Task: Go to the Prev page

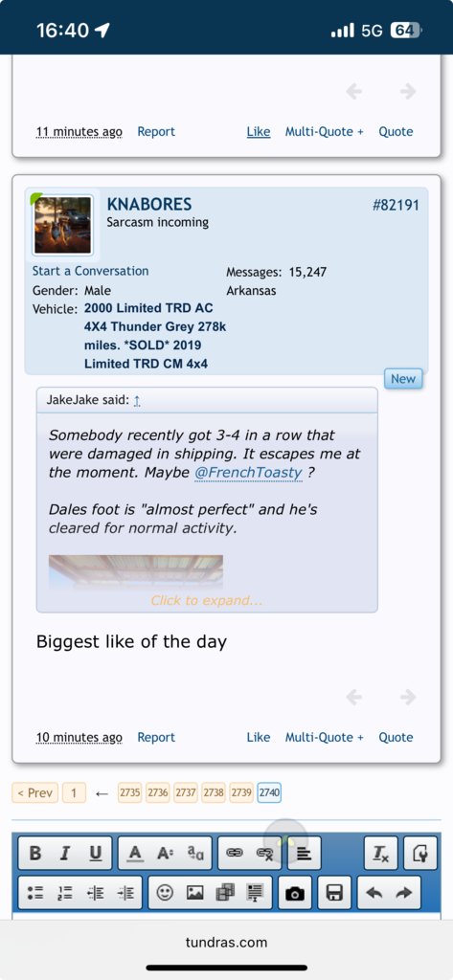Action: 35,792
